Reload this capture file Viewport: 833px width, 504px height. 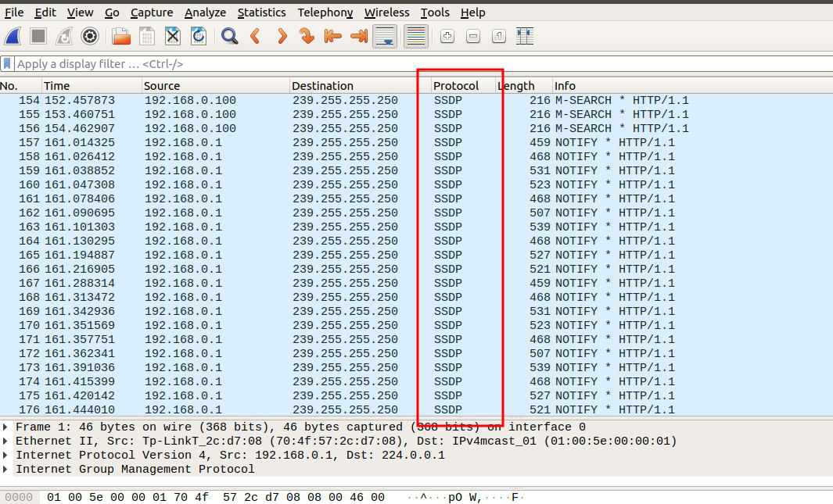coord(199,36)
